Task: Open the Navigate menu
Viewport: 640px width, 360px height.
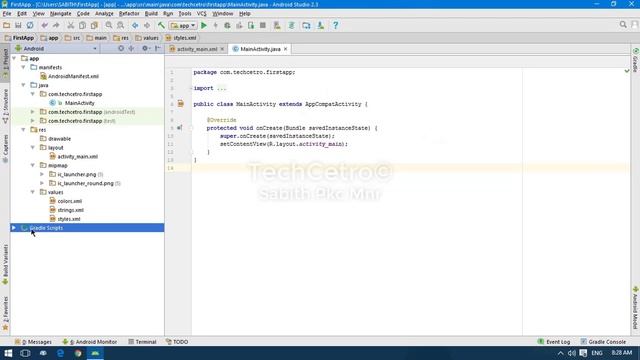Action: tap(60, 13)
